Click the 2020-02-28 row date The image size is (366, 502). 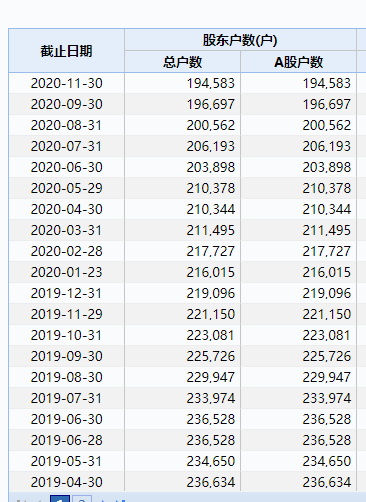click(x=66, y=251)
